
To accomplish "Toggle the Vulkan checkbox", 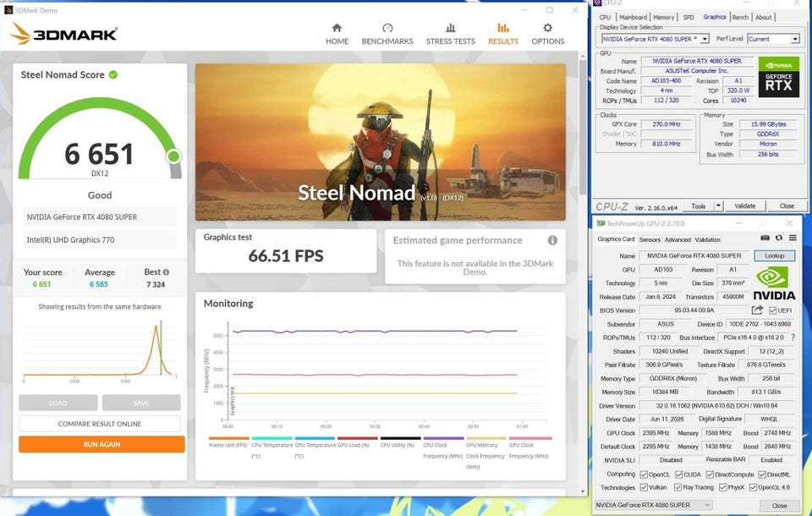I will pos(644,487).
